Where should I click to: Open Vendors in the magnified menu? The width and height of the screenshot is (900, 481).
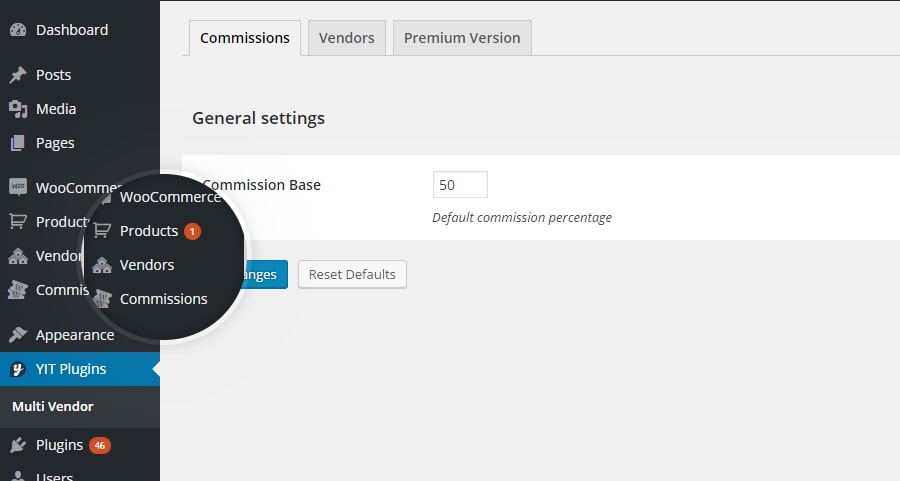coord(147,265)
